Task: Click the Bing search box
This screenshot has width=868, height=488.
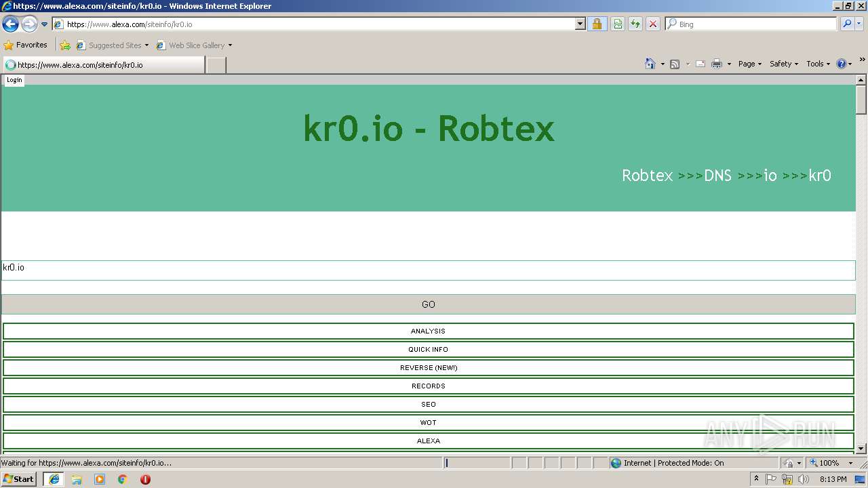Action: [x=751, y=24]
